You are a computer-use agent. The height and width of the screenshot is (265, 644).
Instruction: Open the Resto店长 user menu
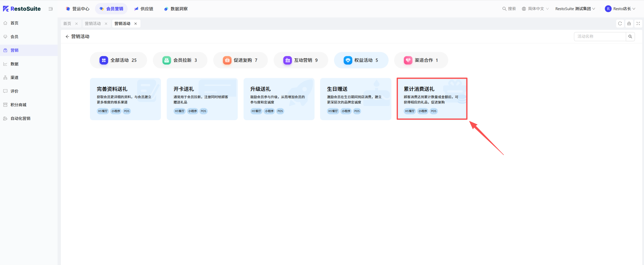(620, 9)
